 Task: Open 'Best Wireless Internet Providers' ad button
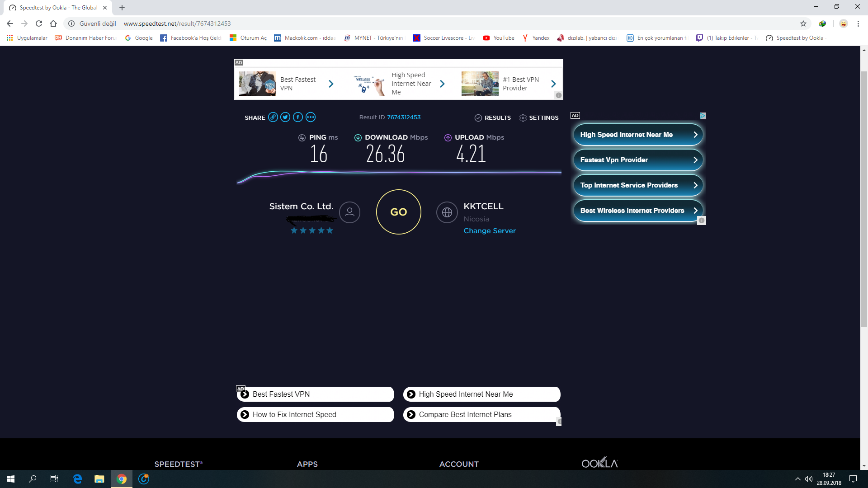pyautogui.click(x=638, y=211)
